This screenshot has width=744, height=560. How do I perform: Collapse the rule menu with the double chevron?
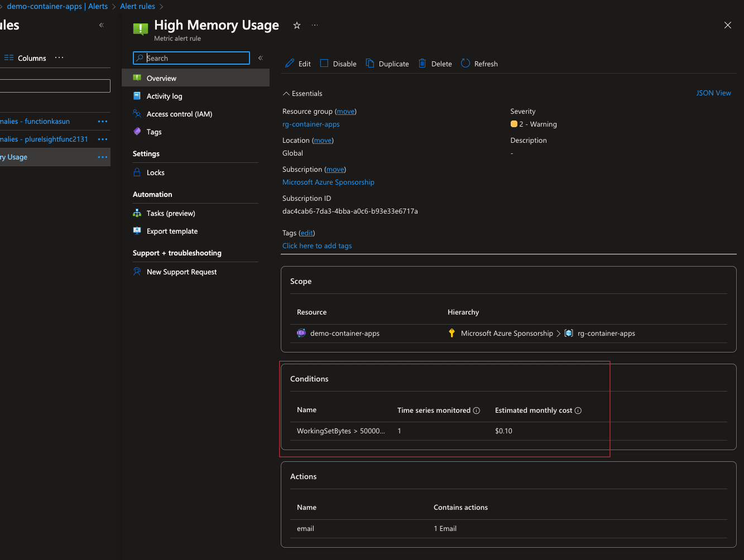[x=260, y=57]
